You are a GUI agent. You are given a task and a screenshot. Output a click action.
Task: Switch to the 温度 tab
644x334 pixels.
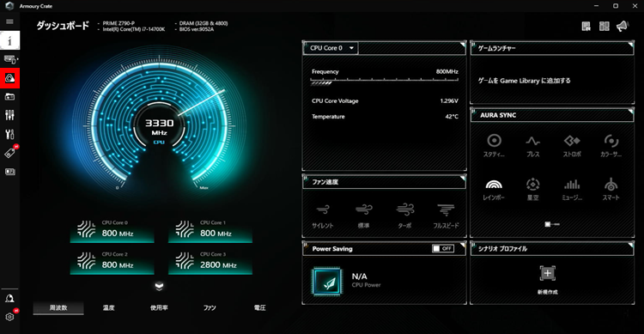point(108,307)
